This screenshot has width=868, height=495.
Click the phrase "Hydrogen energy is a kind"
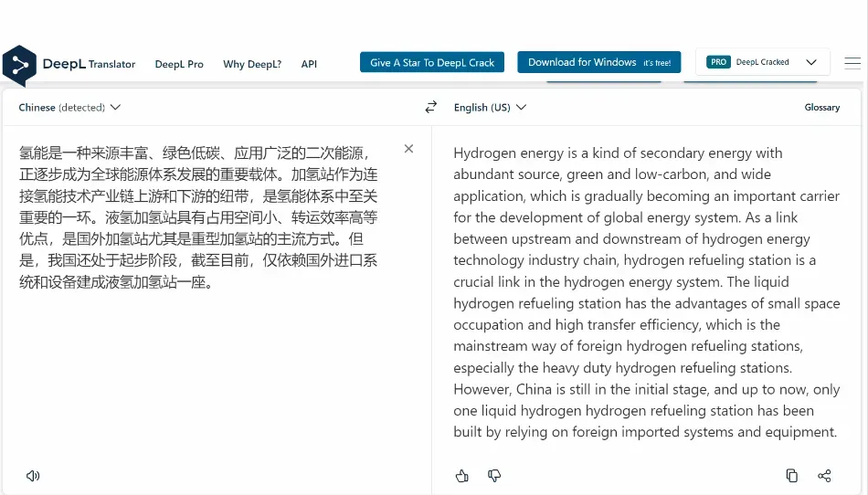[x=535, y=153]
